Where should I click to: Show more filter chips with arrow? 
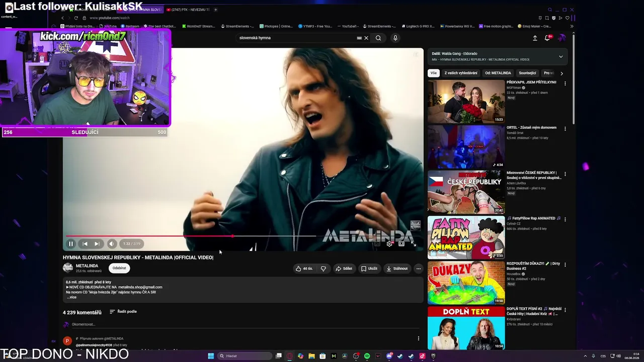pyautogui.click(x=562, y=73)
